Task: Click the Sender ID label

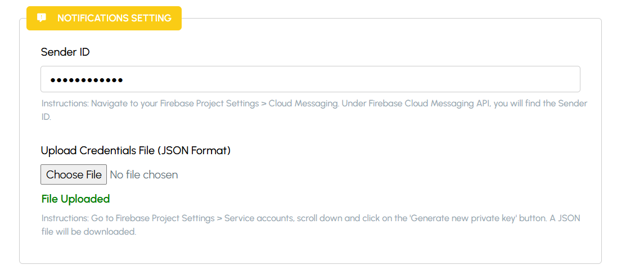Action: coord(65,52)
